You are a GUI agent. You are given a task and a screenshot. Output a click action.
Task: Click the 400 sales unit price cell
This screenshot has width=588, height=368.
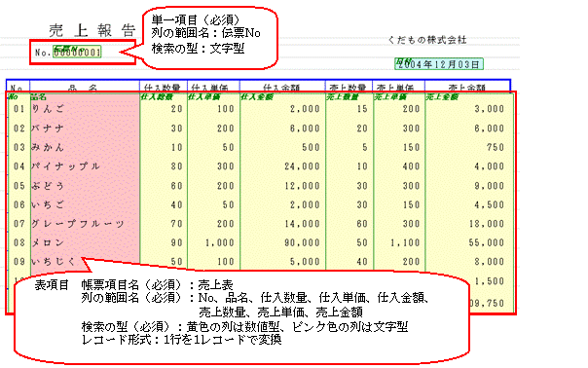[x=411, y=166]
